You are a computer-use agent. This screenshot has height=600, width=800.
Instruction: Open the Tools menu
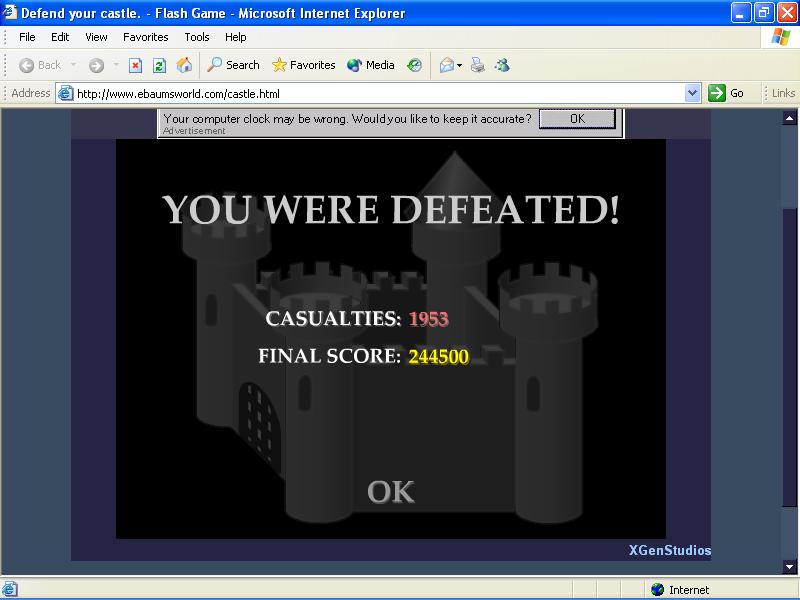(197, 37)
